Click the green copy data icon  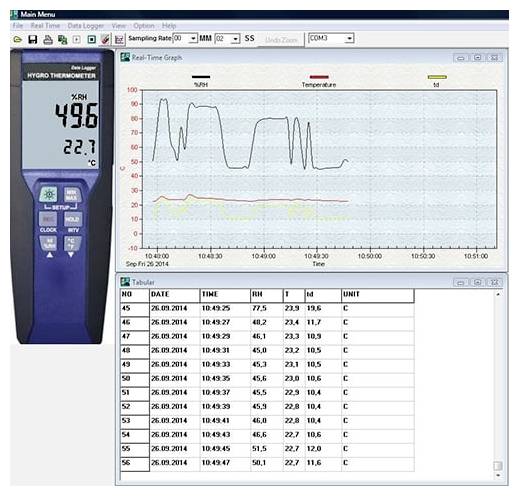click(62, 40)
